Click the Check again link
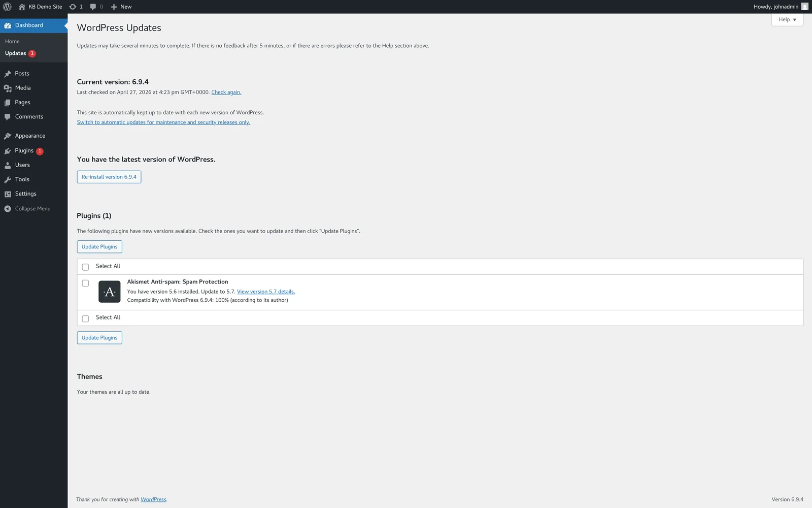The image size is (812, 508). pyautogui.click(x=226, y=92)
